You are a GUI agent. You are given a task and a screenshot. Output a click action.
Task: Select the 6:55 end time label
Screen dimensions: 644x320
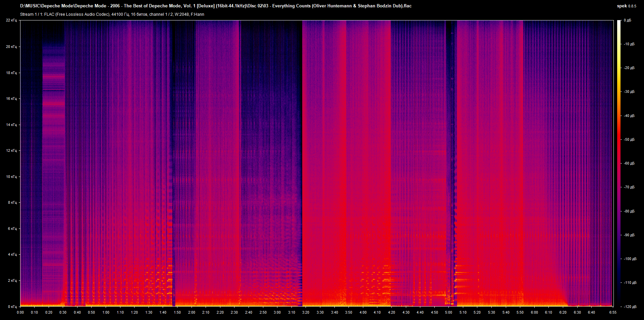[613, 312]
